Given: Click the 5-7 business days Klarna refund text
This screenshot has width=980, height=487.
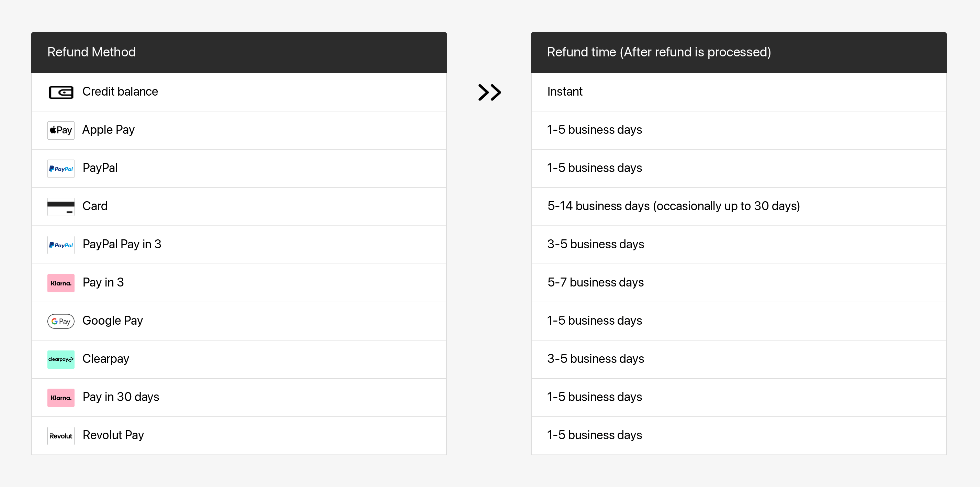Looking at the screenshot, I should pyautogui.click(x=595, y=282).
